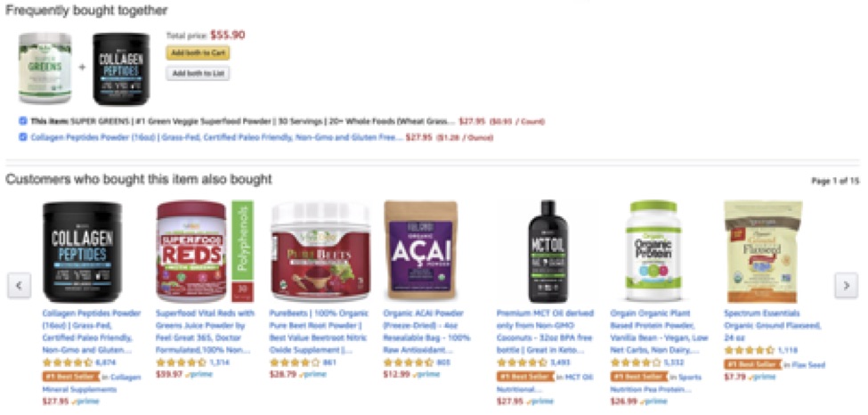Open Premium MCT Oil title link
Screen dimensions: 868x415
pos(545,331)
